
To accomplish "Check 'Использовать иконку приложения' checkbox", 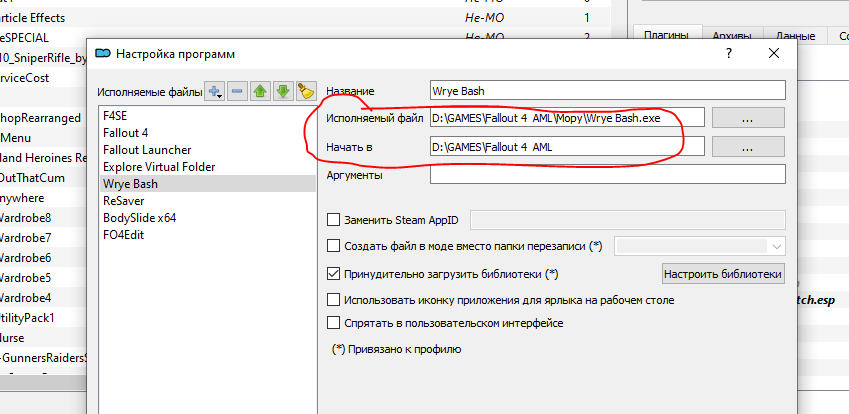I will coord(334,299).
